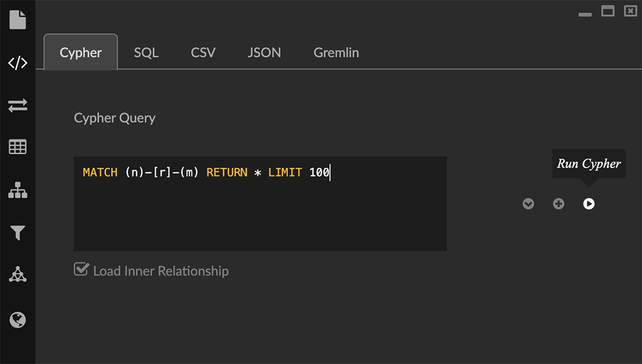642x364 pixels.
Task: Click the file document sidebar icon
Action: coord(18,20)
